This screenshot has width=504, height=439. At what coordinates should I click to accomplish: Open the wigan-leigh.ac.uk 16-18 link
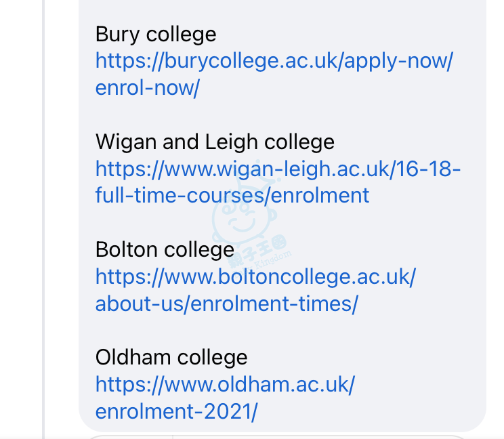pos(278,169)
